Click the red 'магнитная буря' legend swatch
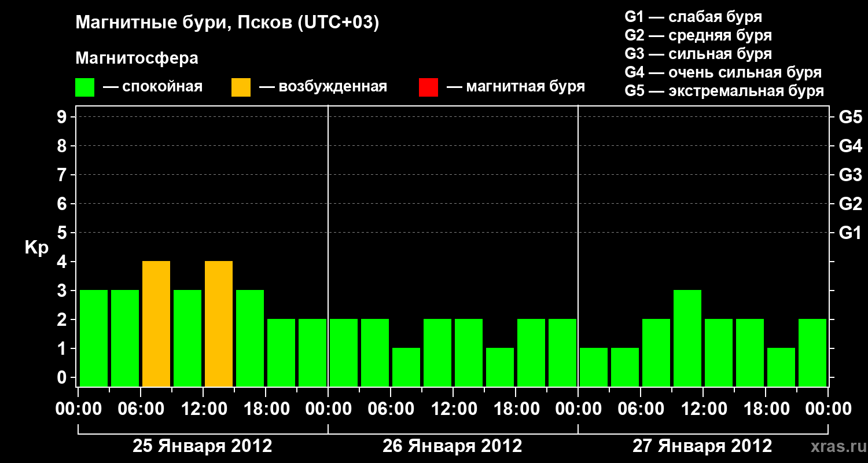 point(428,87)
